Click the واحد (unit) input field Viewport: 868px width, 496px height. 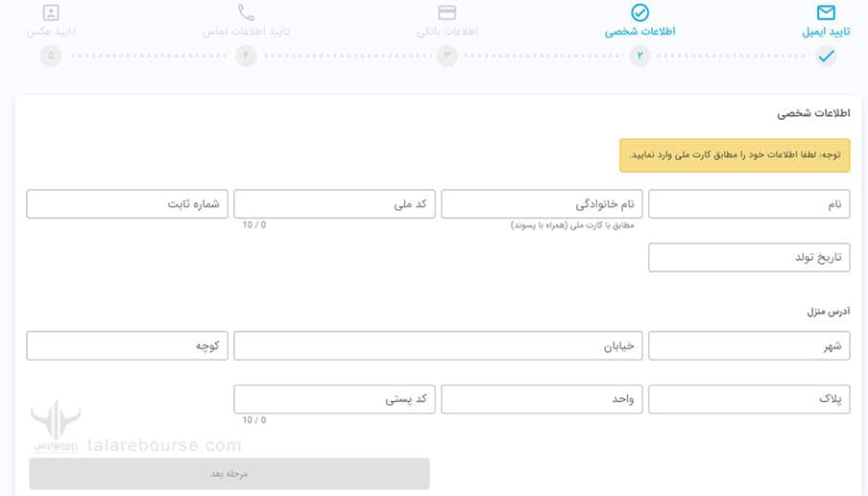542,399
